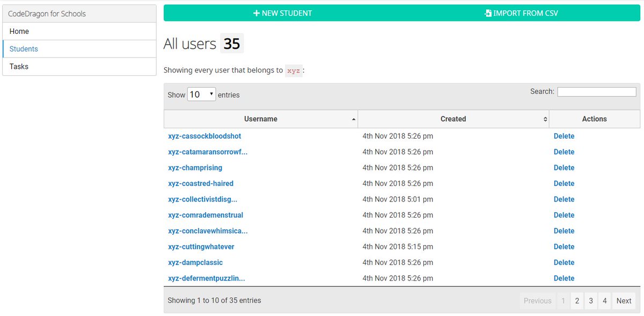The width and height of the screenshot is (644, 316).
Task: Delete user xyz-cuttingwhatever
Action: 564,247
